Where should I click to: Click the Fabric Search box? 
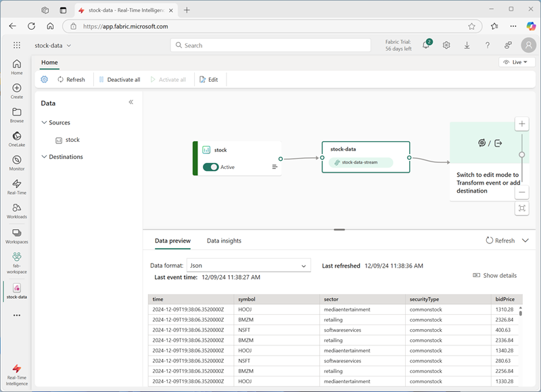click(270, 45)
